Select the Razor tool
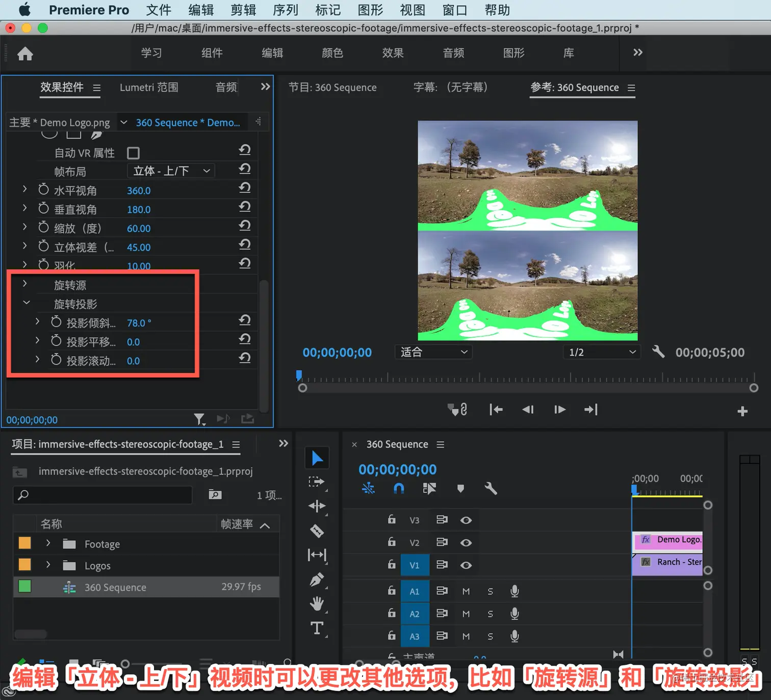The width and height of the screenshot is (771, 700). click(x=317, y=531)
